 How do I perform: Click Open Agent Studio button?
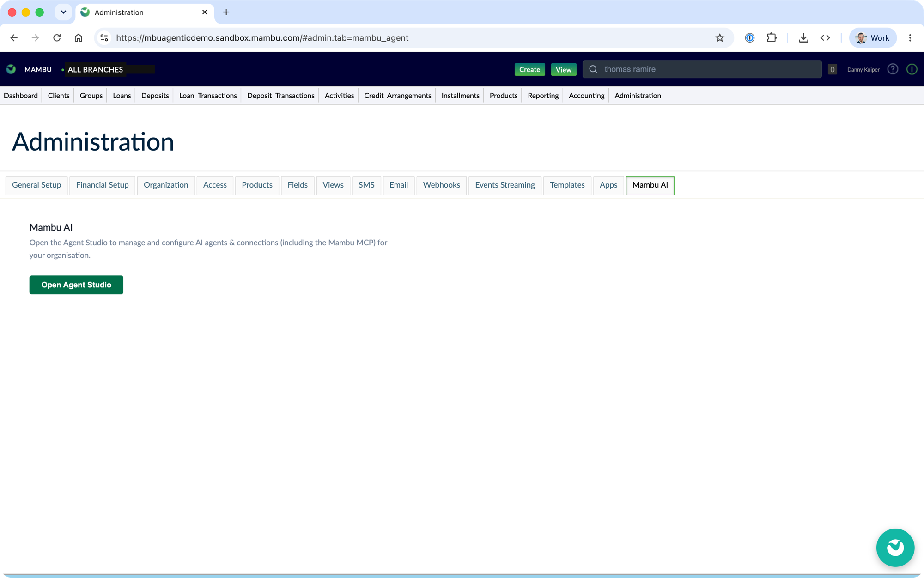(x=76, y=285)
